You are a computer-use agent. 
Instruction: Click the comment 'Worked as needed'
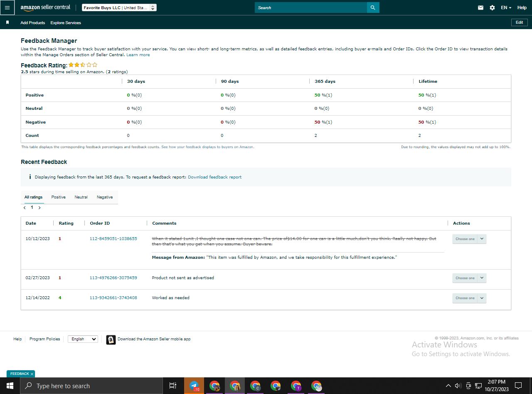(170, 298)
